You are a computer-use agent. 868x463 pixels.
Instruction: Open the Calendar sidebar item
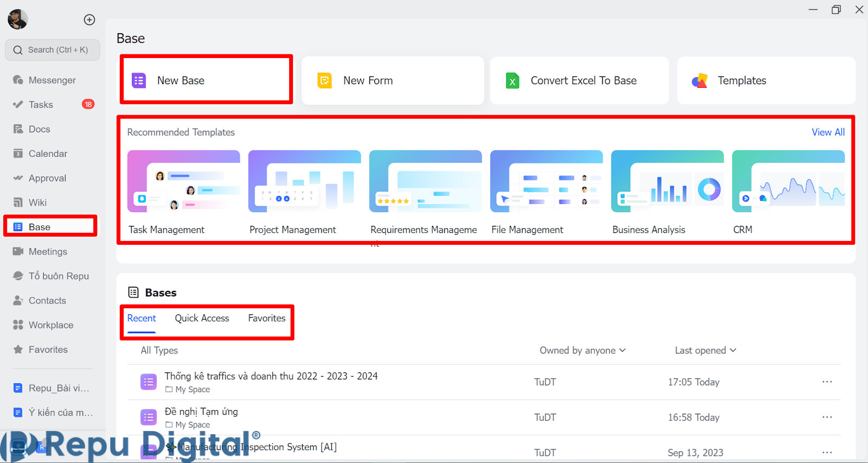[x=48, y=154]
